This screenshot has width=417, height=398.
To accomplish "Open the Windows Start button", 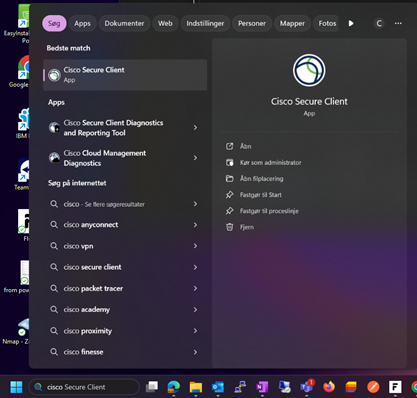I will (16, 387).
